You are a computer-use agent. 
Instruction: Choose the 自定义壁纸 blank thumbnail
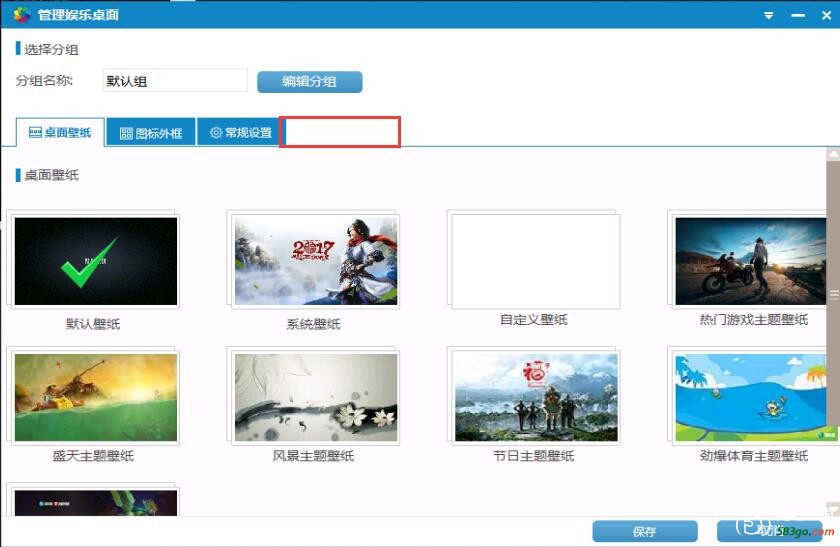[536, 261]
